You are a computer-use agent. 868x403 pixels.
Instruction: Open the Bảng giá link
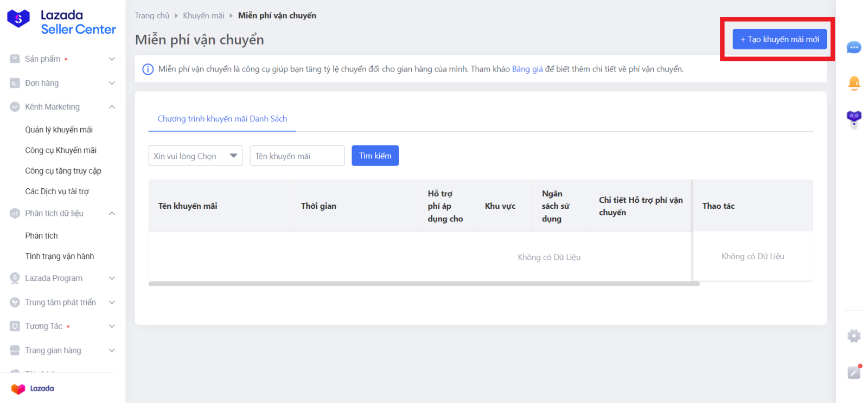coord(527,69)
